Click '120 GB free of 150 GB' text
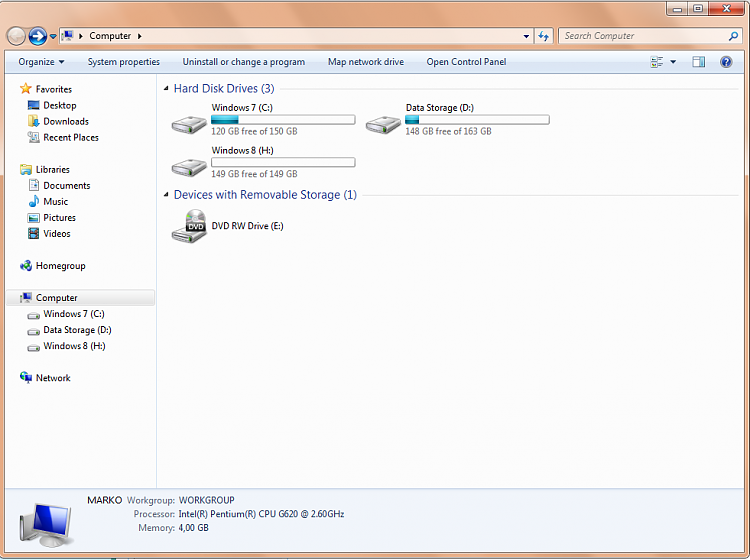The height and width of the screenshot is (560, 750). pyautogui.click(x=254, y=131)
